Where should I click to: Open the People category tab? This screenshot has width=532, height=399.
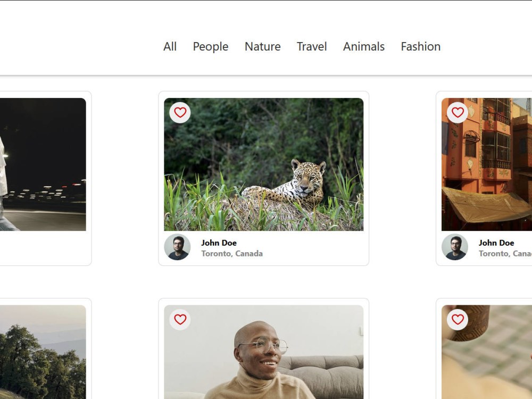click(210, 46)
